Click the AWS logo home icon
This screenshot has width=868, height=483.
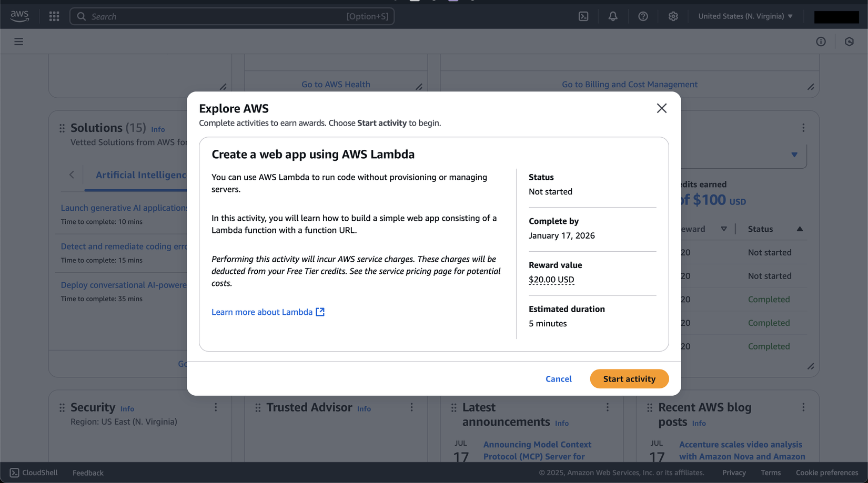tap(19, 16)
